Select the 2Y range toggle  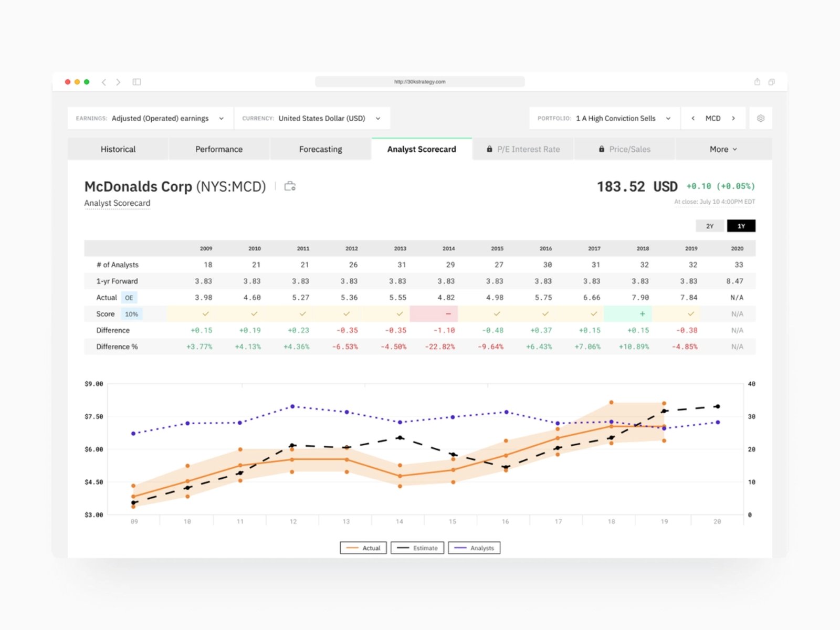click(710, 226)
